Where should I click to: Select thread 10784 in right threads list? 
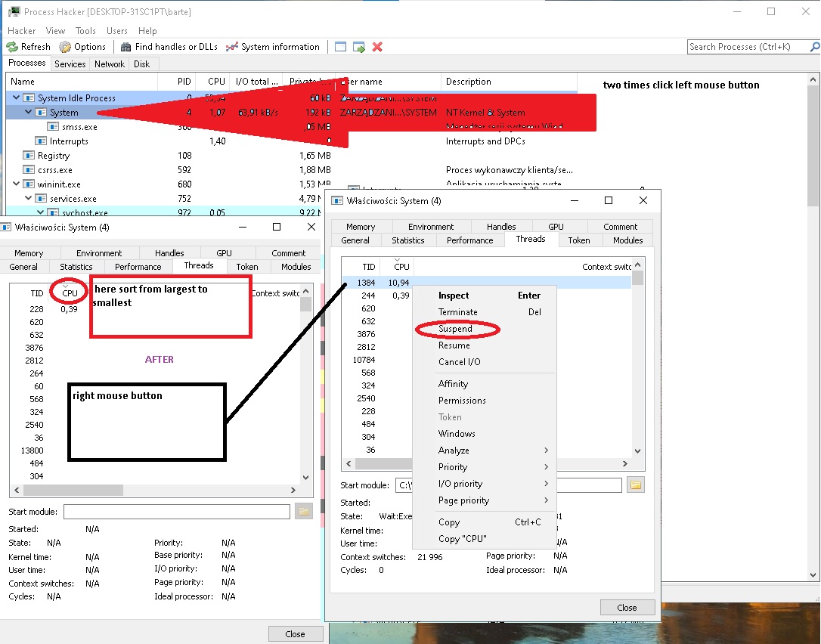486,360
